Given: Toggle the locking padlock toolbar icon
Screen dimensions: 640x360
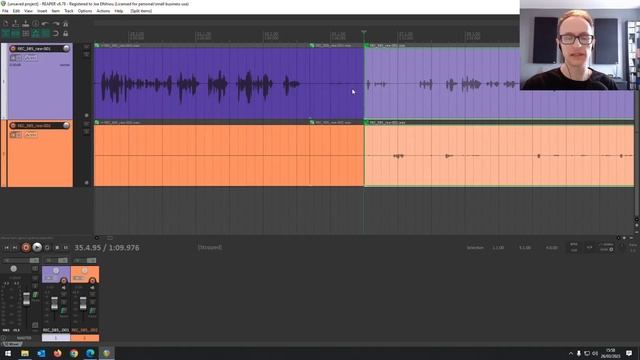Looking at the screenshot, I should (65, 33).
